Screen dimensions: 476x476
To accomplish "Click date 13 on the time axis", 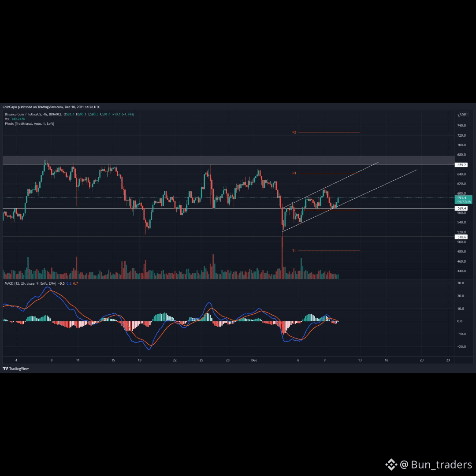I will pyautogui.click(x=360, y=361).
